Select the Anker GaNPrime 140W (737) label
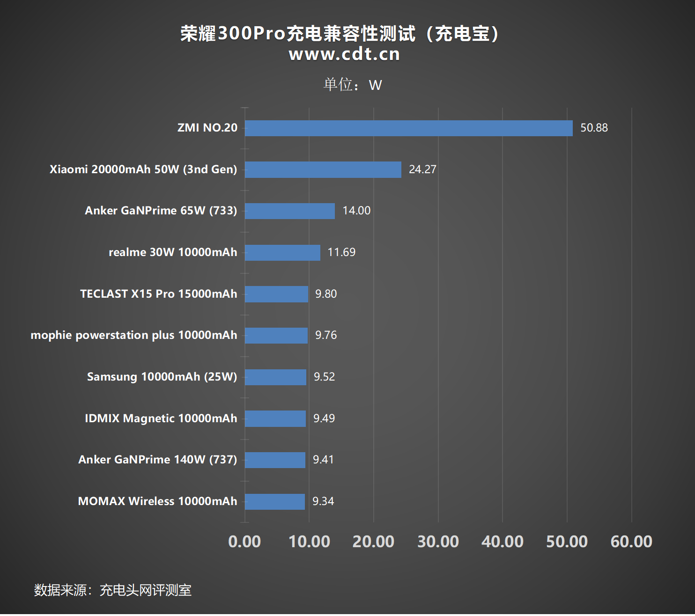Viewport: 695px width, 616px height. coord(158,460)
